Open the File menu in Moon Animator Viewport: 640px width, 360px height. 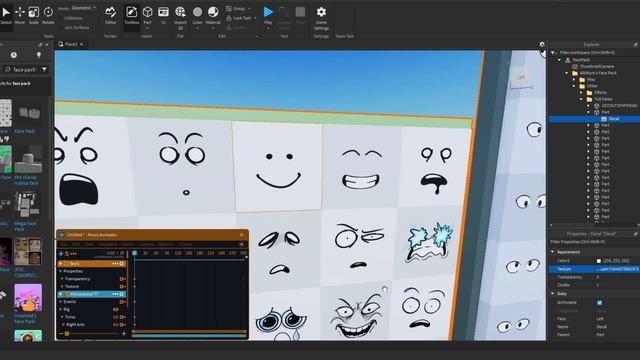[63, 244]
